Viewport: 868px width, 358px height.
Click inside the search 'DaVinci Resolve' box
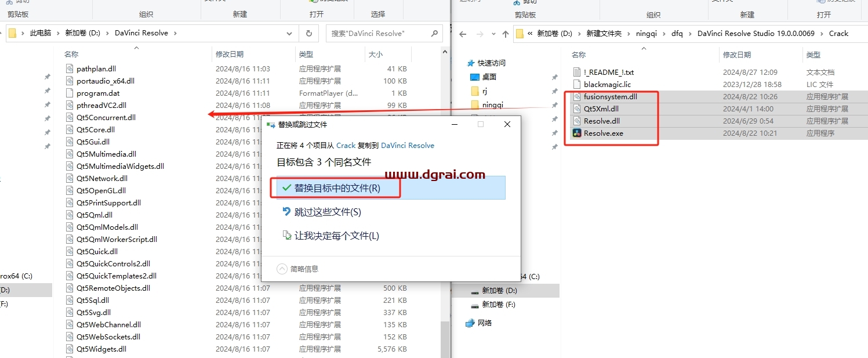tap(371, 33)
